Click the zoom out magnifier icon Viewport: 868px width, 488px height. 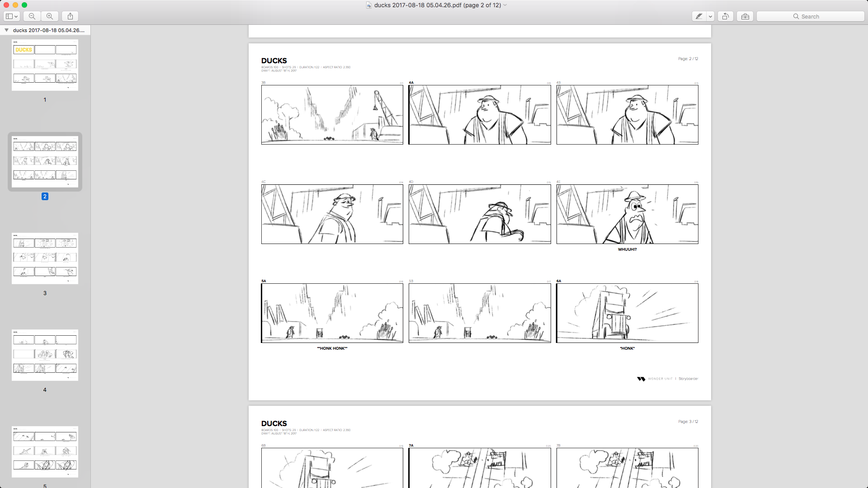tap(32, 16)
